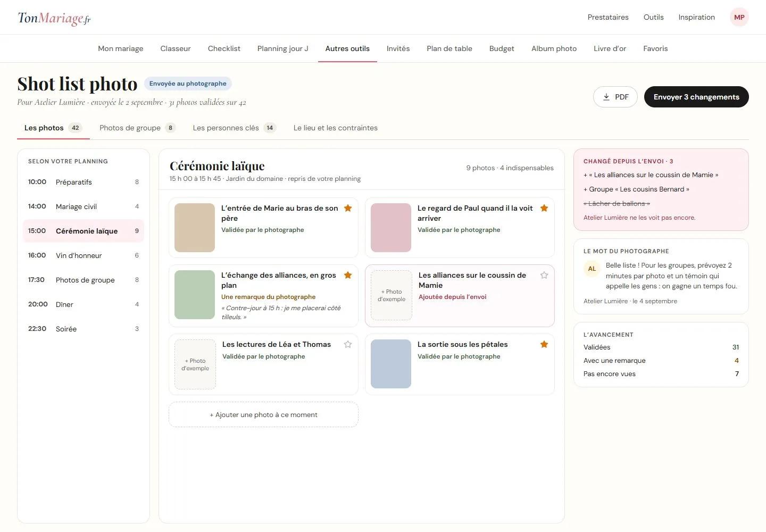Add a photo to this moment
The image size is (766, 532).
263,414
